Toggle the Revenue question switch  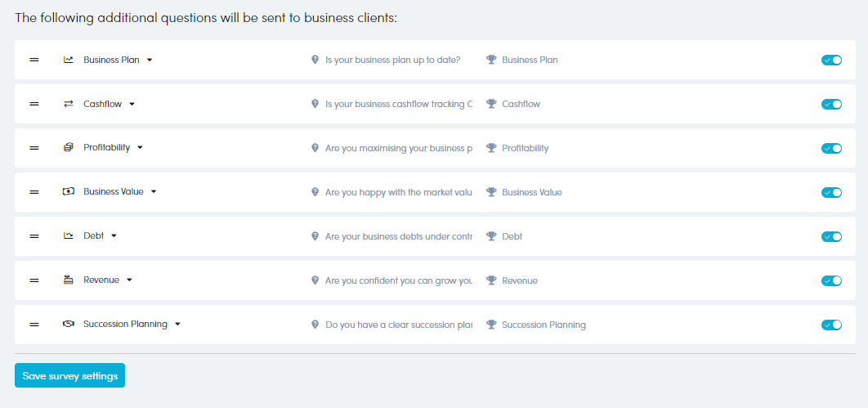pos(831,280)
